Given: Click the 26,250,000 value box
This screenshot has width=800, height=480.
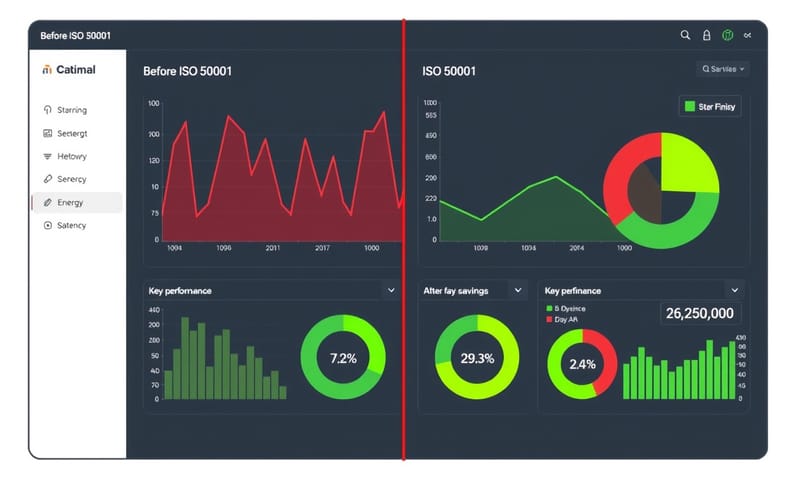Looking at the screenshot, I should (700, 313).
